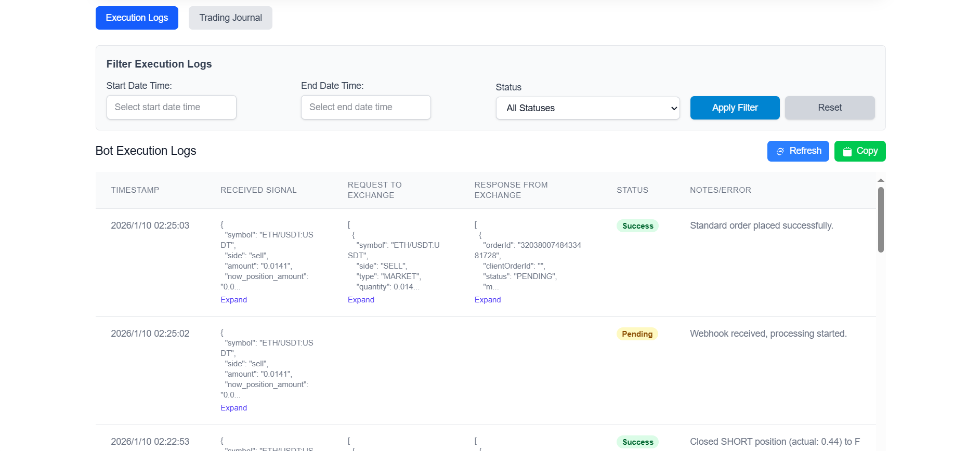Focus the start date time field
The image size is (980, 451).
[171, 107]
